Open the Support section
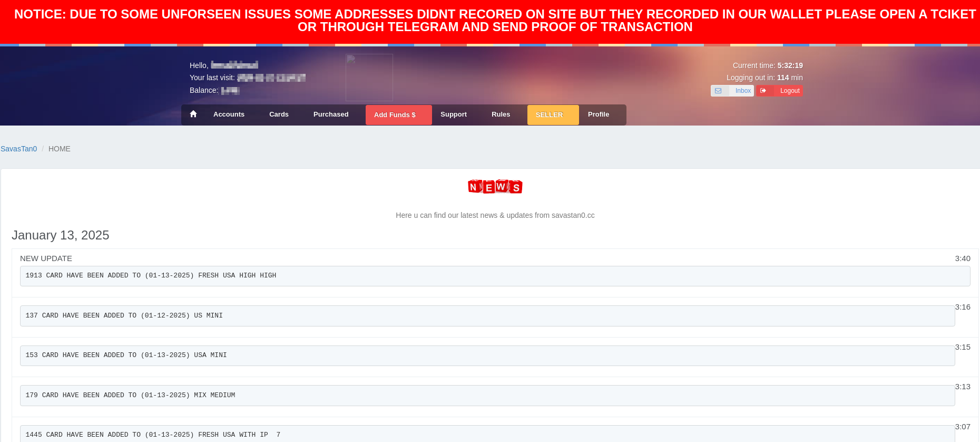This screenshot has height=442, width=980. (453, 114)
